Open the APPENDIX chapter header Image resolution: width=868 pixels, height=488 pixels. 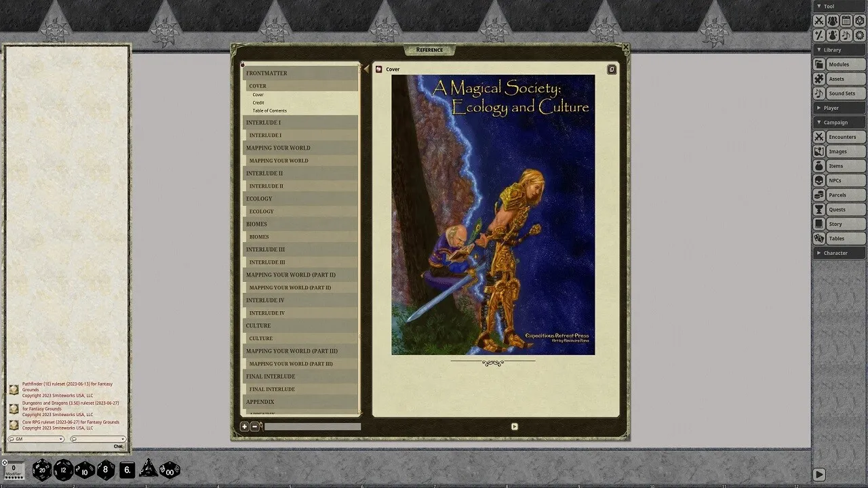pyautogui.click(x=300, y=402)
